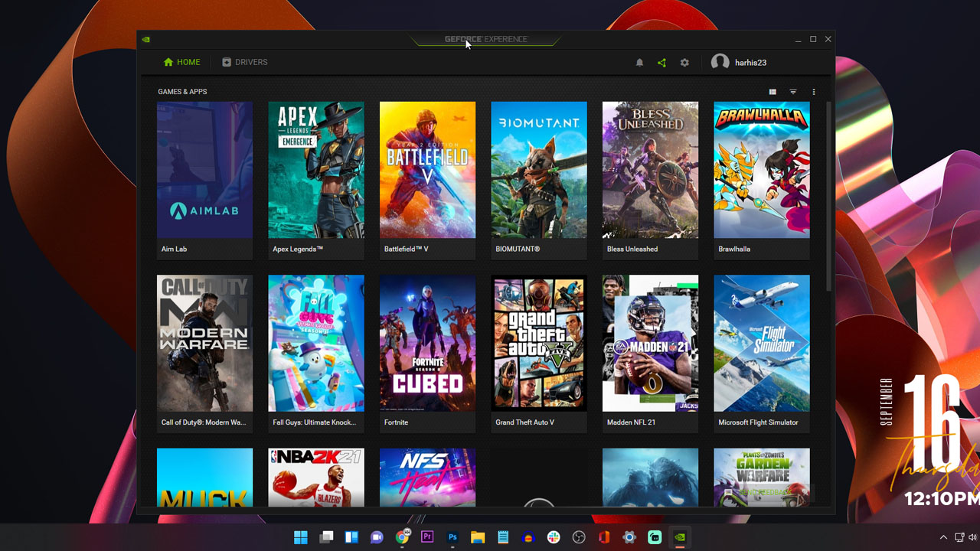Open the teal app icon before NVIDIA on taskbar

(x=655, y=537)
